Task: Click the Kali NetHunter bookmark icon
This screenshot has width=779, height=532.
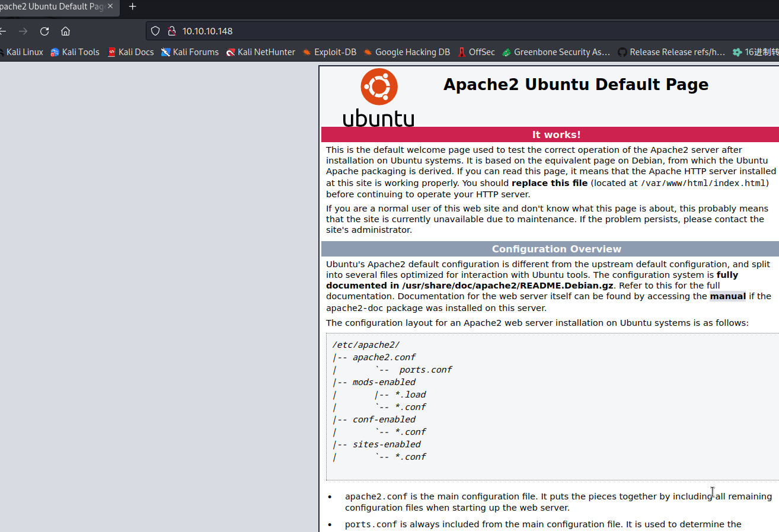Action: point(231,52)
